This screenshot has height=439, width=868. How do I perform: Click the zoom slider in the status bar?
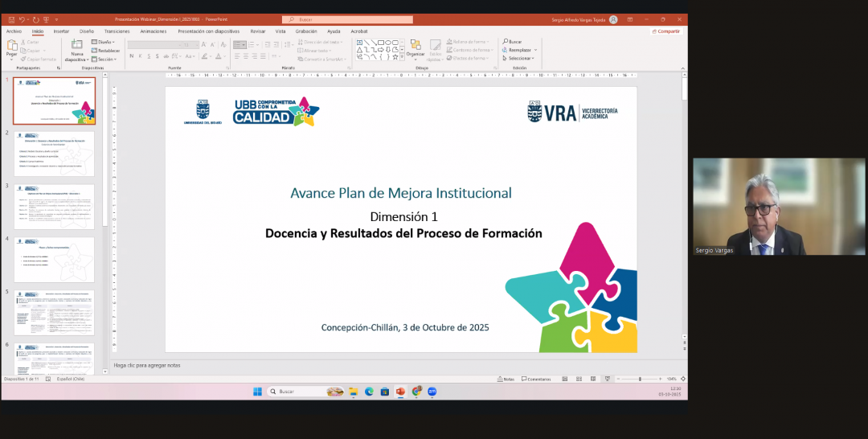coord(641,380)
